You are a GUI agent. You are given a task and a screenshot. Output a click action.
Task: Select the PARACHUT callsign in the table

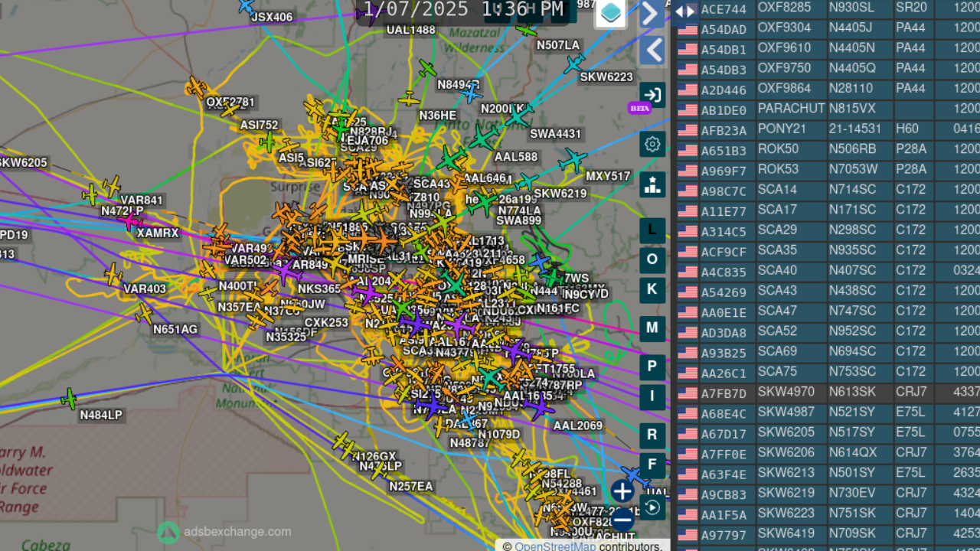coord(792,109)
